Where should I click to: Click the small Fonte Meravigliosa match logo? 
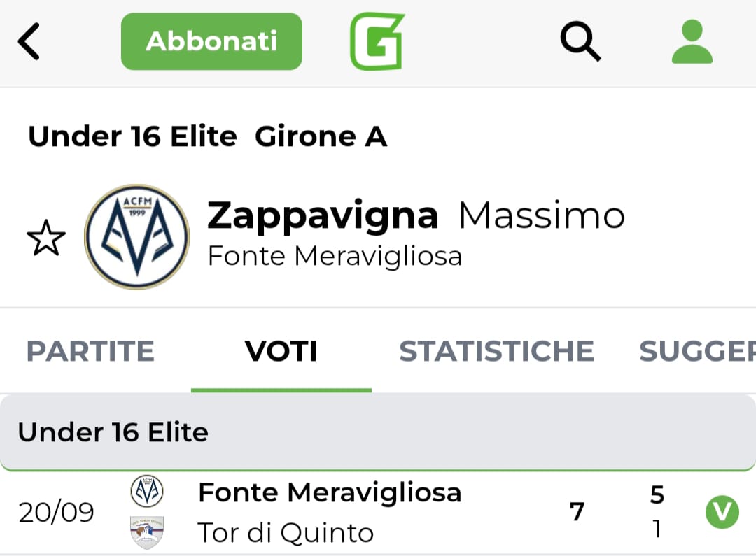coord(147,492)
